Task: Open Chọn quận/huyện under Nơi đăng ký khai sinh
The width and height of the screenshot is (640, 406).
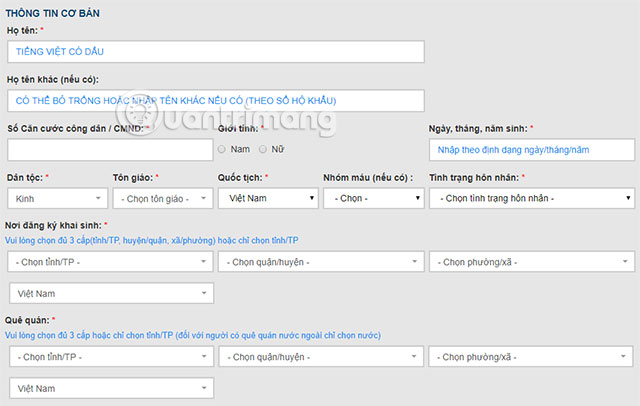Action: (321, 262)
